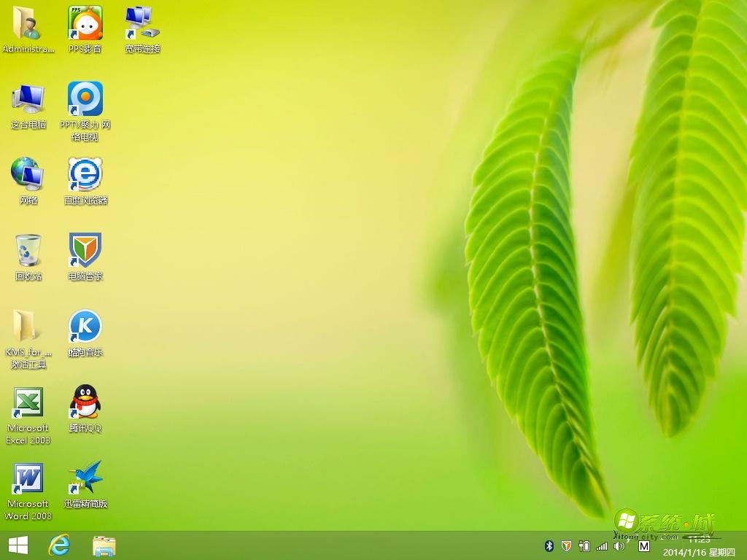This screenshot has height=560, width=747.
Task: Launch 腾讯QQ messenger
Action: [x=85, y=404]
